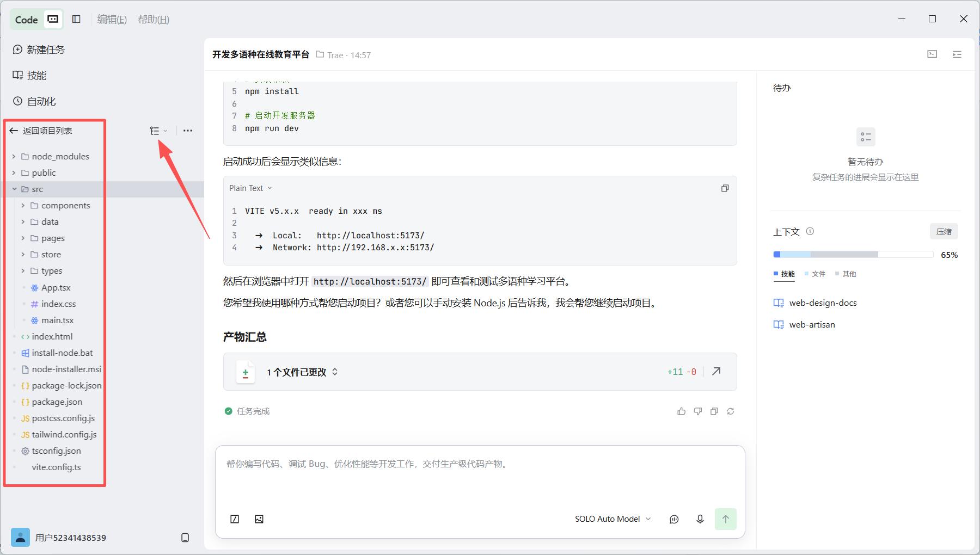Expand the 1个文件已更改 file list
980x555 pixels.
click(x=303, y=372)
